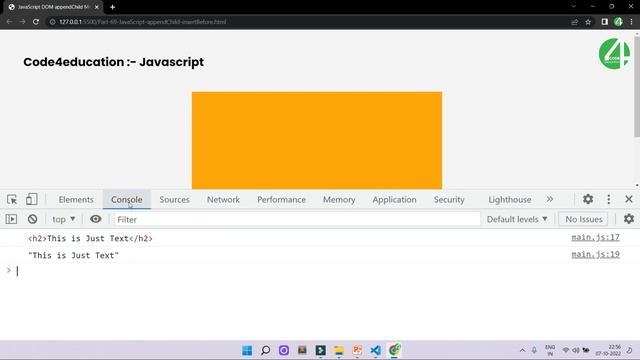Open File Explorer from the taskbar
Screen dimensions: 640x360
(339, 350)
